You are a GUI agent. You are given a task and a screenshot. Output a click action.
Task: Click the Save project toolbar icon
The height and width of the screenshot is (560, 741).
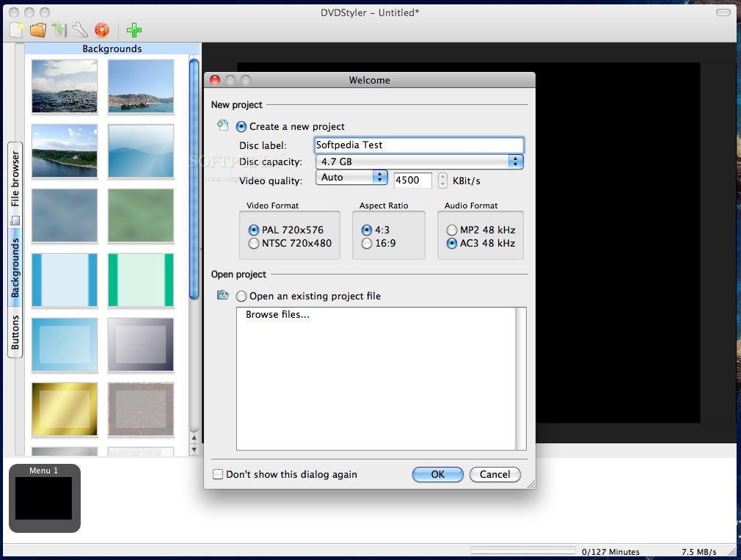(59, 30)
